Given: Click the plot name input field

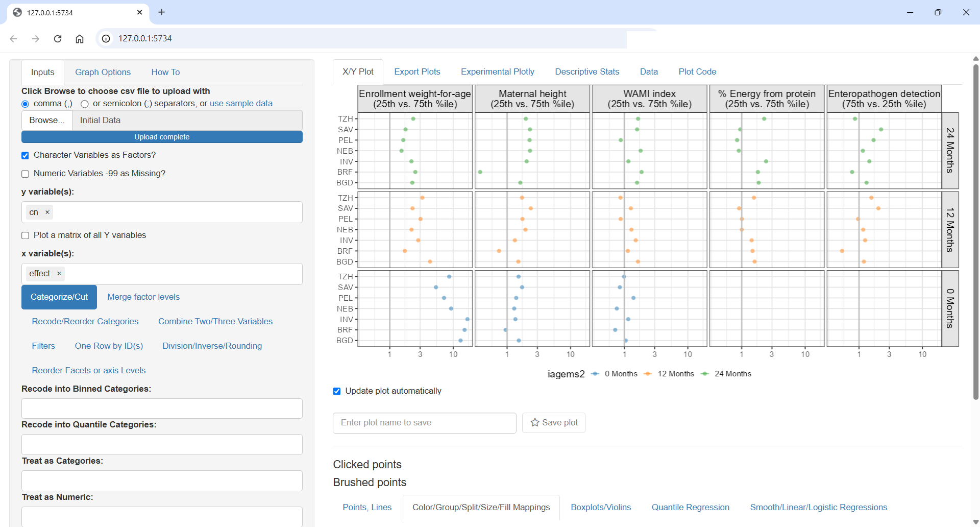Looking at the screenshot, I should (x=424, y=423).
